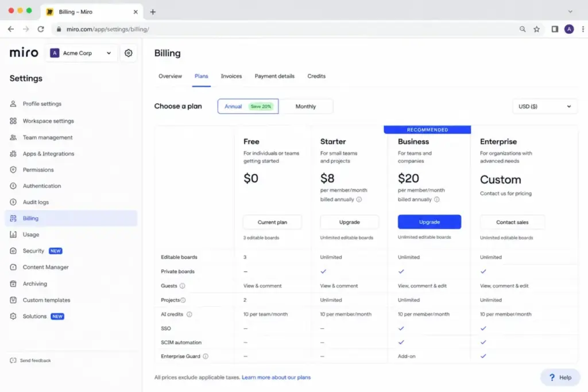
Task: Click the SCIM automation row label
Action: [181, 343]
